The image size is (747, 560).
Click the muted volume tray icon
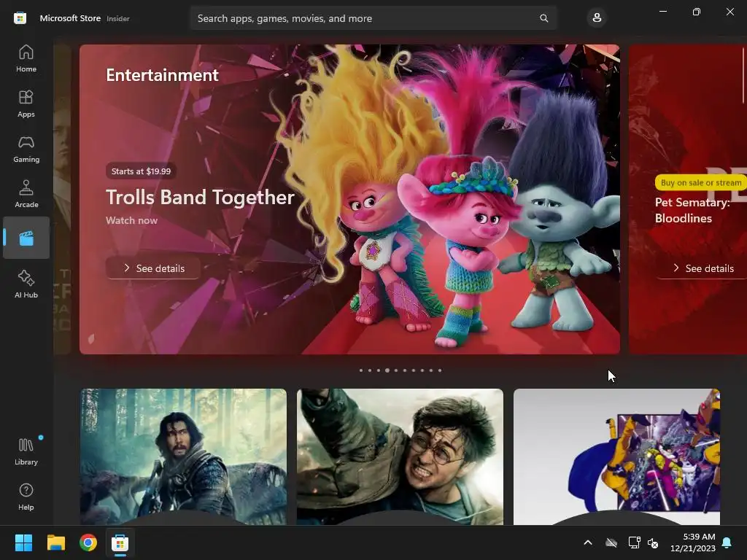[x=653, y=542]
